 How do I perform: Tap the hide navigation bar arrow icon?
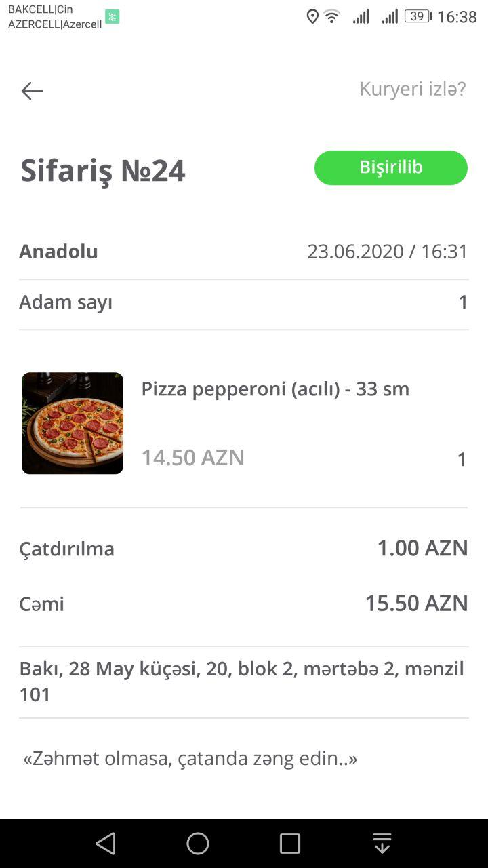point(382,844)
